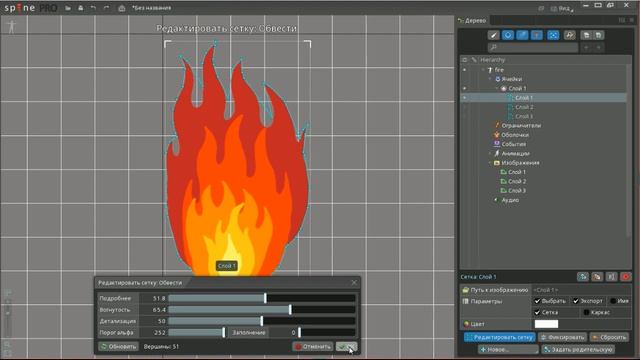
Task: Toggle visibility dot for Слой 1 slot row
Action: coord(464,88)
